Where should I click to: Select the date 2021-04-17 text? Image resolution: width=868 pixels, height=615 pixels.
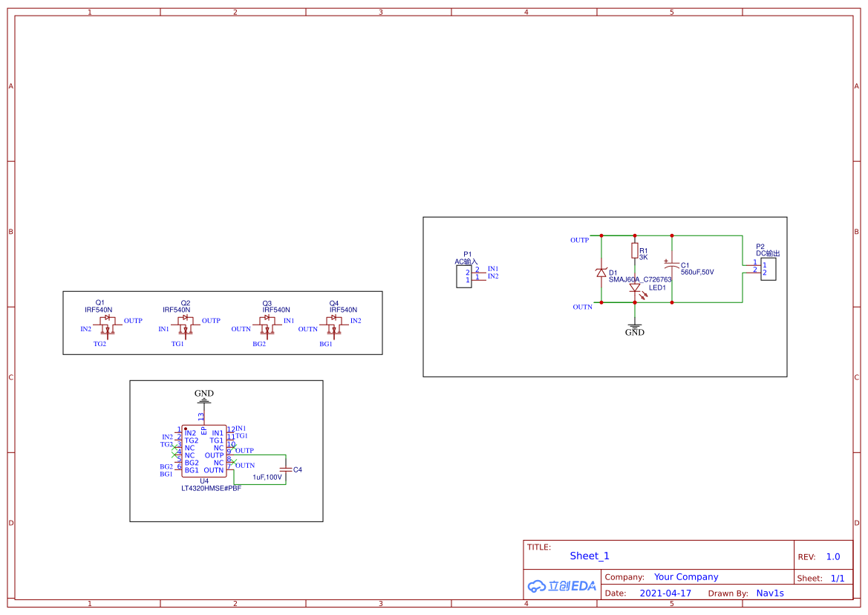click(665, 593)
